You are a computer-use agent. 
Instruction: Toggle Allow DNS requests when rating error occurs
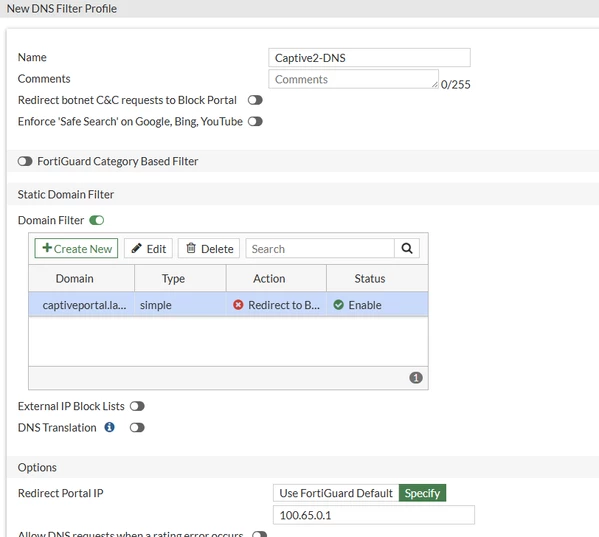[259, 534]
